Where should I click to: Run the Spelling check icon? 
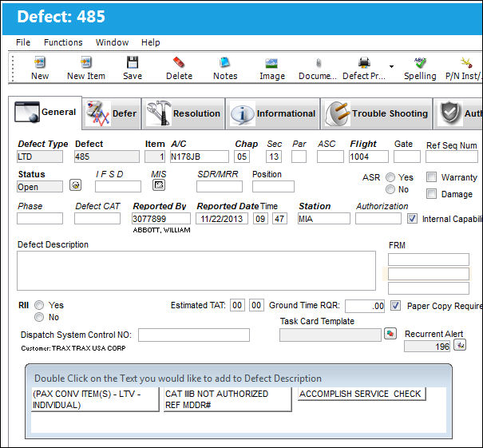[420, 62]
